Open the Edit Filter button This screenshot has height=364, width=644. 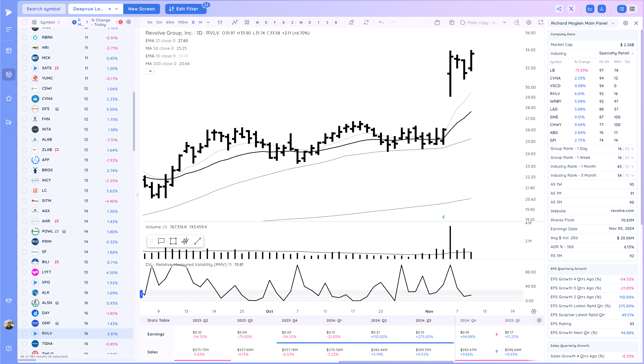tap(186, 9)
